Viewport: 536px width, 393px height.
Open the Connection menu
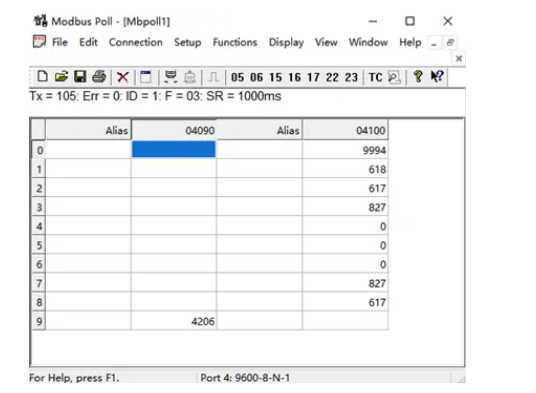[136, 42]
